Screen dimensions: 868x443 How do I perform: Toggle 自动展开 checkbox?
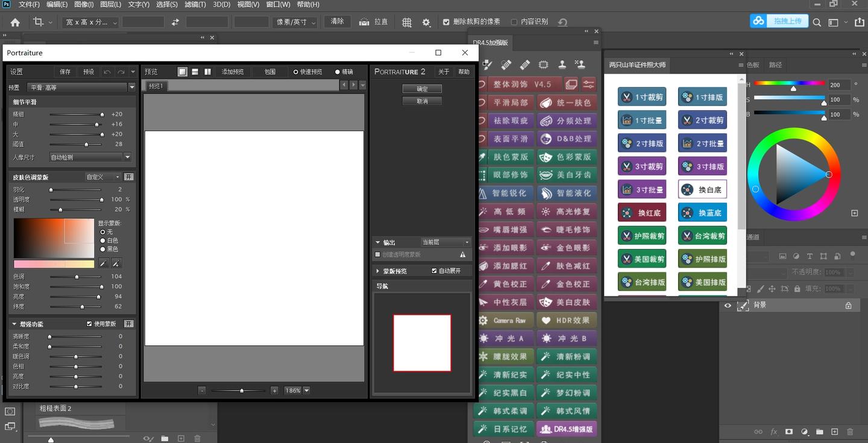click(x=434, y=271)
